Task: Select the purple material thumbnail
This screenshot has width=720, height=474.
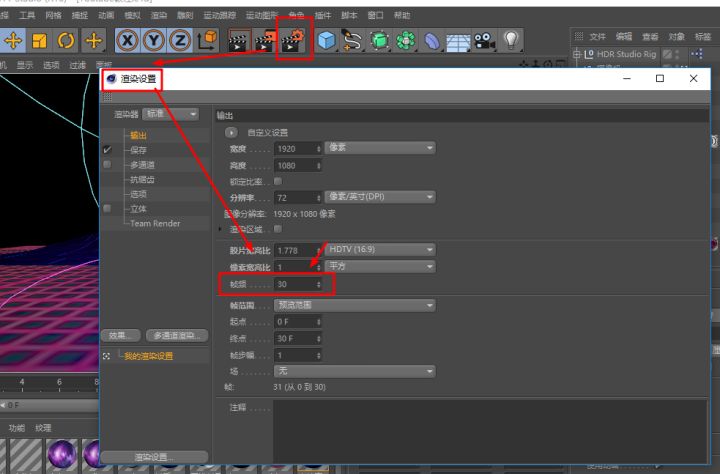Action: click(x=63, y=455)
